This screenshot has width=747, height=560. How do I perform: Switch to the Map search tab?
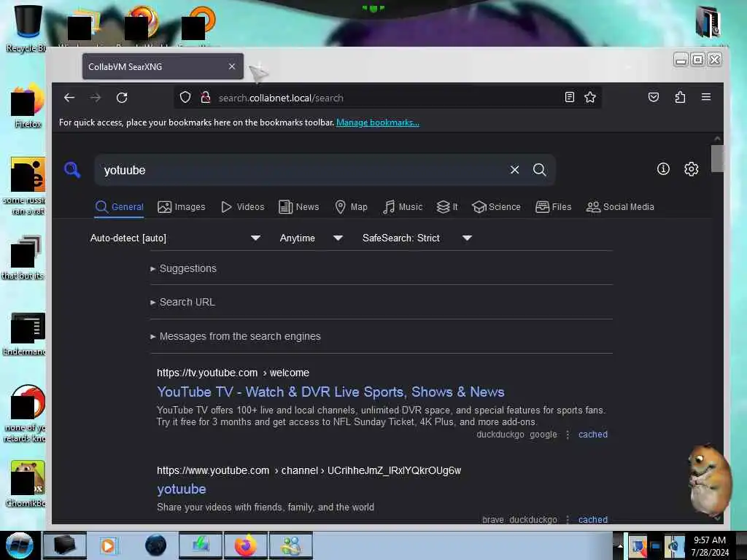[351, 207]
